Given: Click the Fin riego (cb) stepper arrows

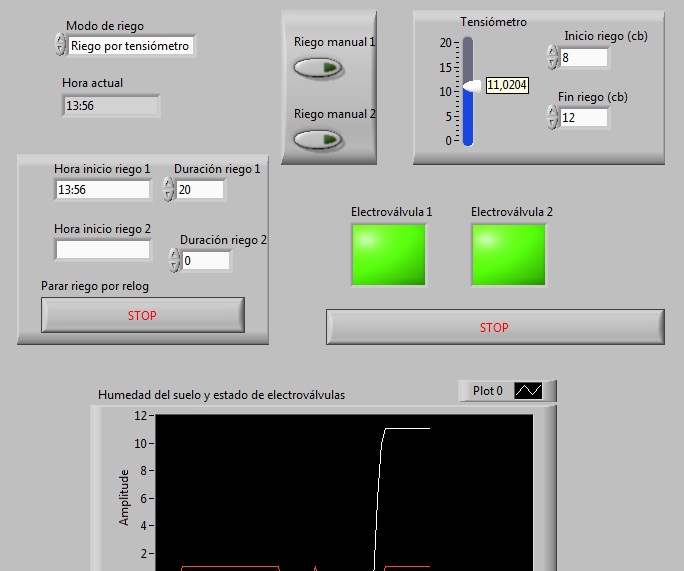Looking at the screenshot, I should 552,117.
